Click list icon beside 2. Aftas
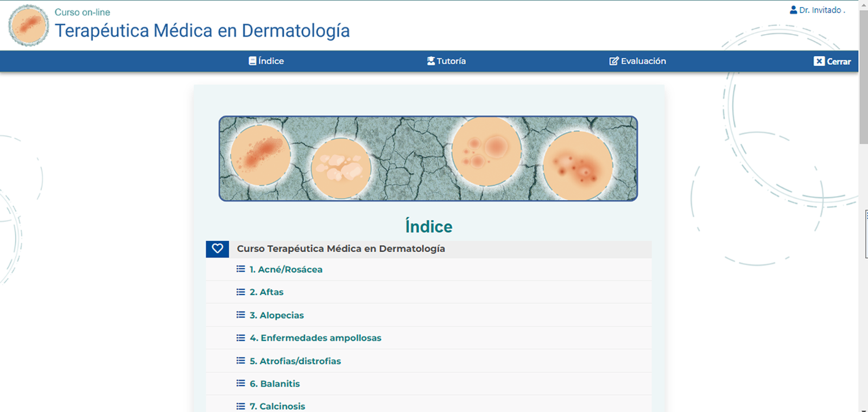The height and width of the screenshot is (412, 868). coord(240,291)
